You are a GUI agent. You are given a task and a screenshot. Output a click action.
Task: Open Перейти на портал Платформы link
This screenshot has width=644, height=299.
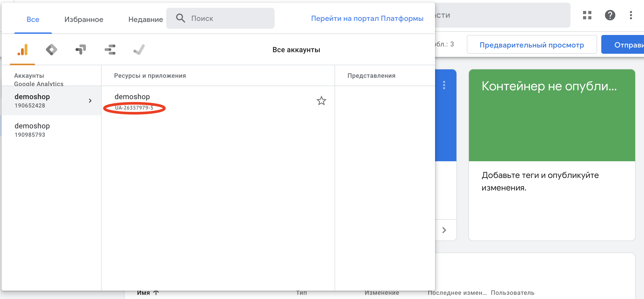point(367,18)
